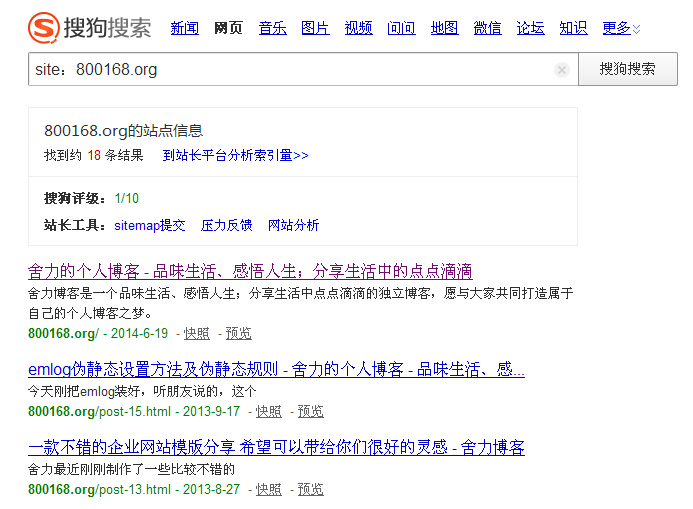Click 预览 for the post-15.html result

311,411
